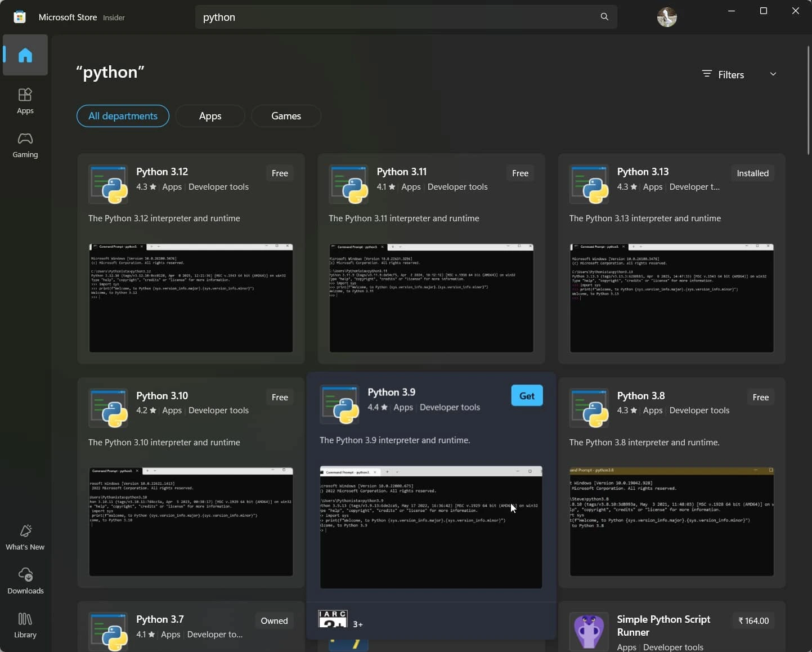Click the Free button on Python 3.8
Screen dimensions: 812x652
coord(760,398)
